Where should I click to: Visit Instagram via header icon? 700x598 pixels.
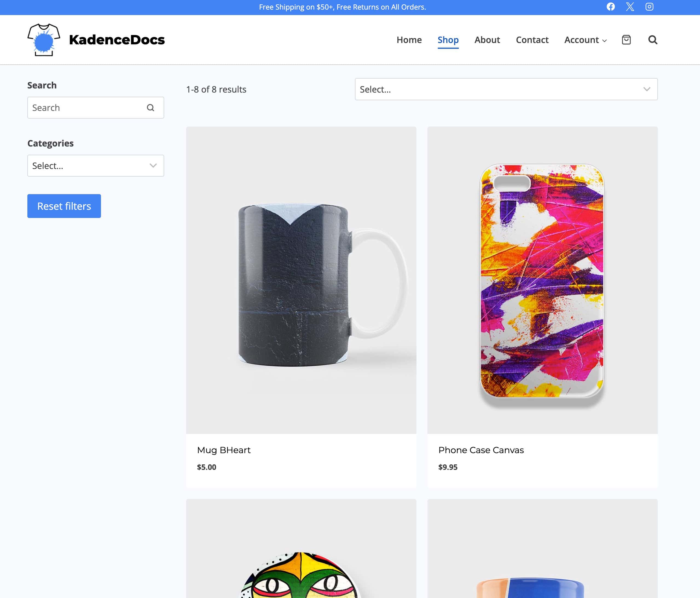click(649, 7)
